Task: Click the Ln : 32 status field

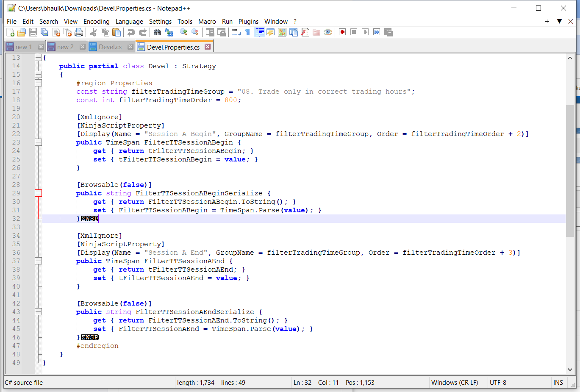Action: [302, 383]
